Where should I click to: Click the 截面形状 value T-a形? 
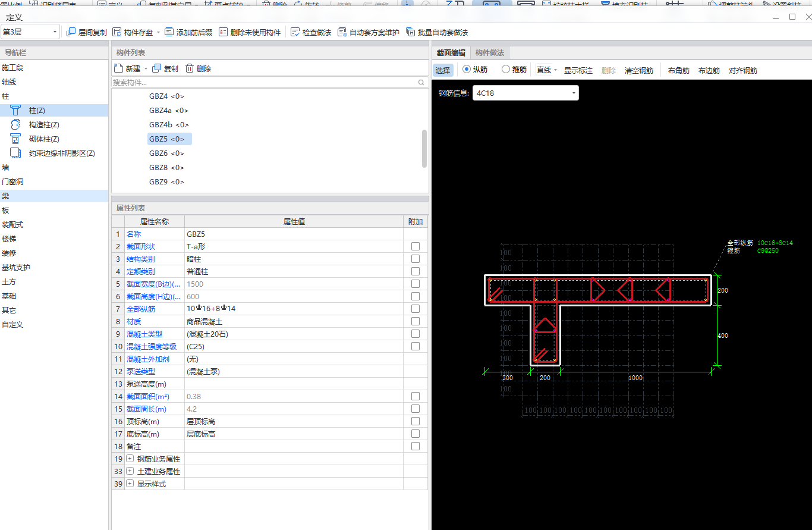coord(294,246)
